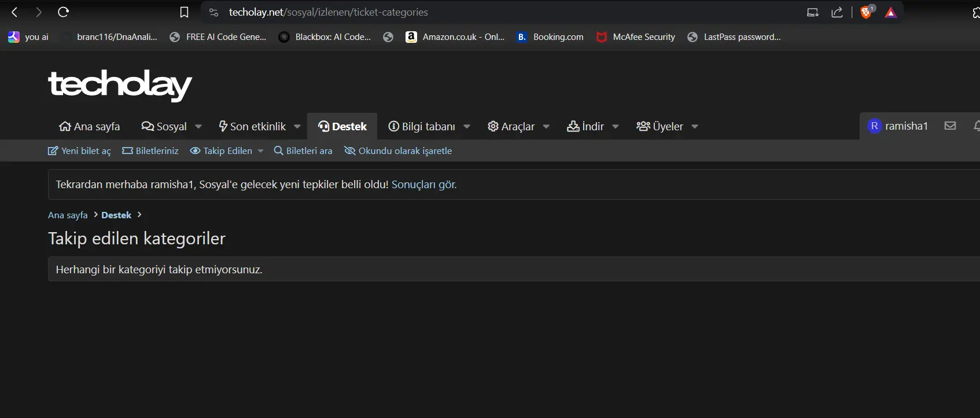Click the share page icon
The height and width of the screenshot is (418, 980).
point(837,12)
